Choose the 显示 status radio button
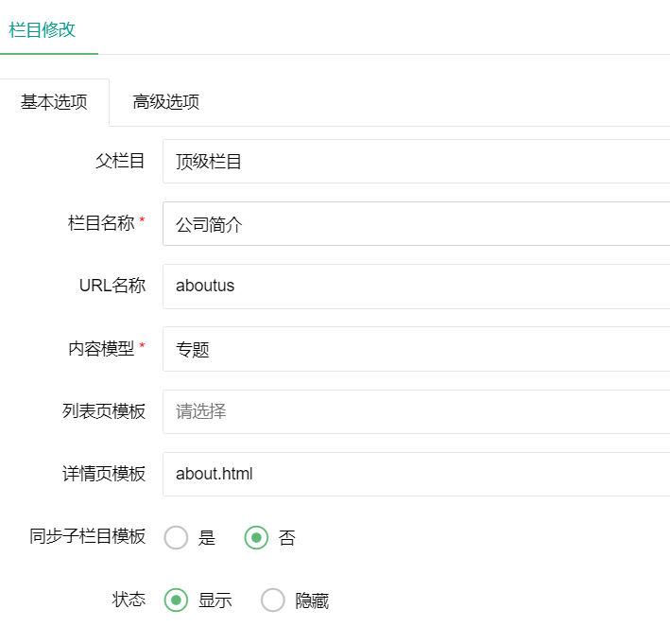The image size is (670, 644). click(x=176, y=600)
